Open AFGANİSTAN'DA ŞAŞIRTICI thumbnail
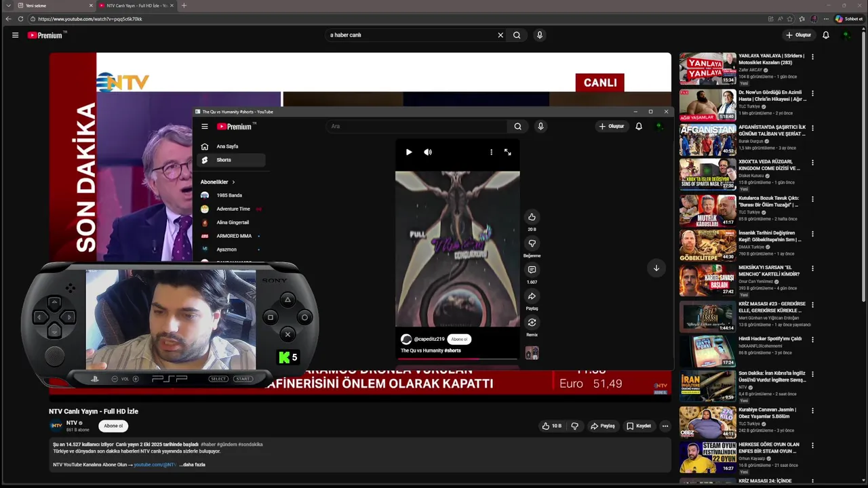This screenshot has width=868, height=488. pyautogui.click(x=707, y=140)
